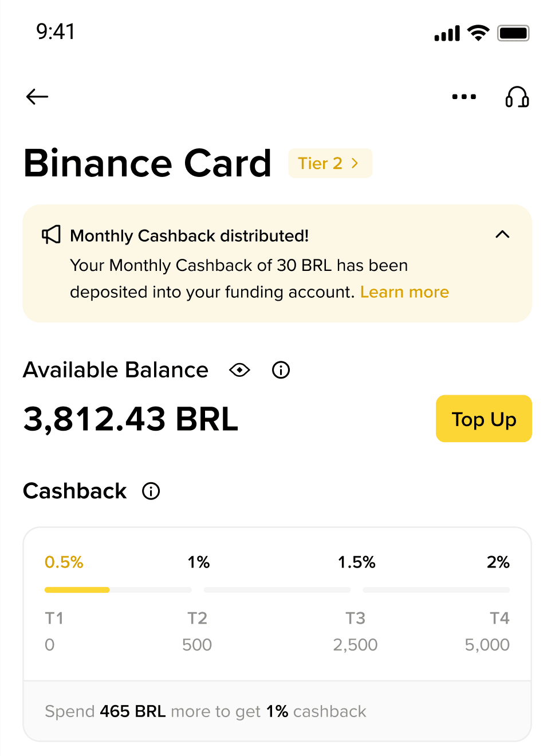This screenshot has width=551, height=756.
Task: Open customer support headset icon
Action: (517, 97)
